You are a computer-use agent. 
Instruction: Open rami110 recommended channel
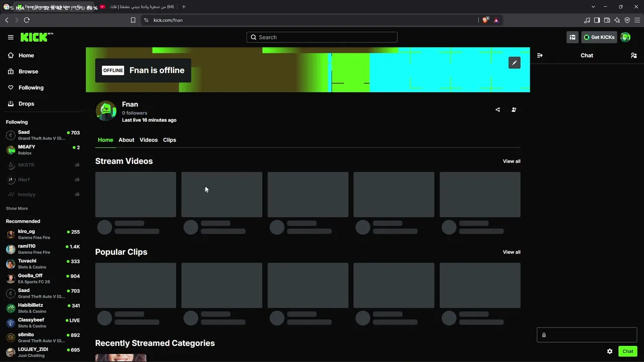click(x=43, y=249)
